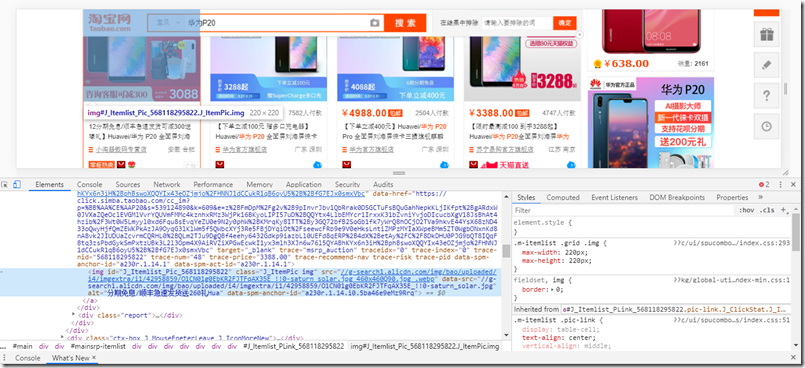Show more Styles pane tabs chevron
This screenshot has width=805, height=368.
760,197
